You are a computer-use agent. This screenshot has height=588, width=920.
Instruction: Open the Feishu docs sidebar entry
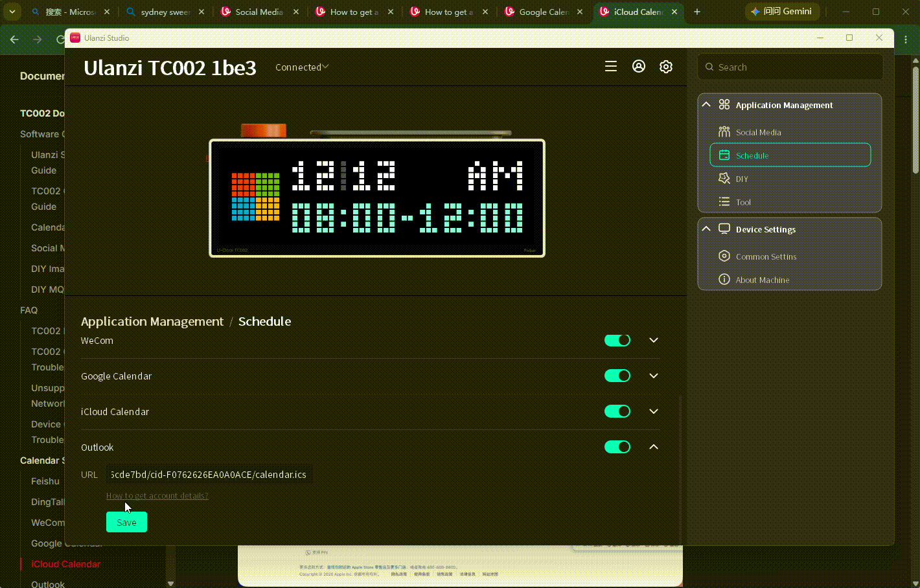pos(45,481)
